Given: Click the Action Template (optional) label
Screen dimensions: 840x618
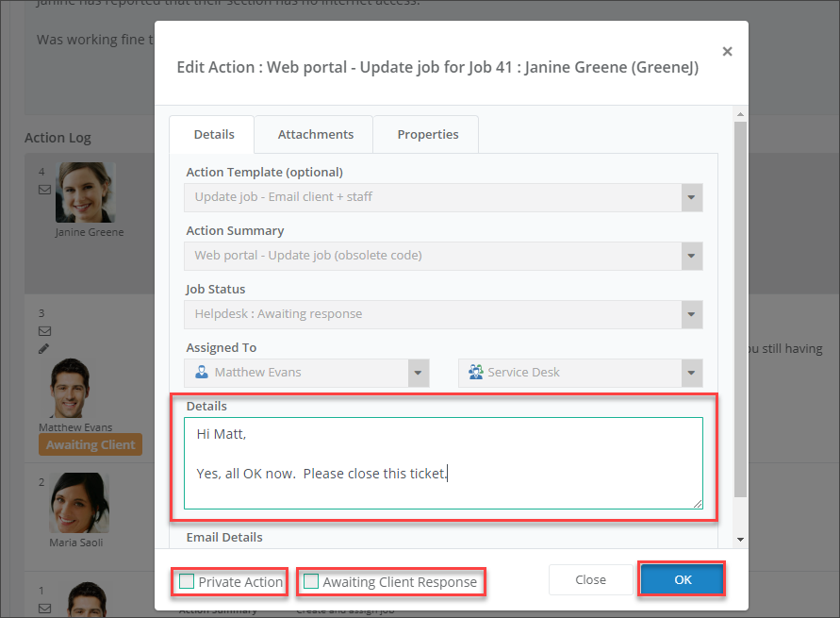Looking at the screenshot, I should (265, 173).
